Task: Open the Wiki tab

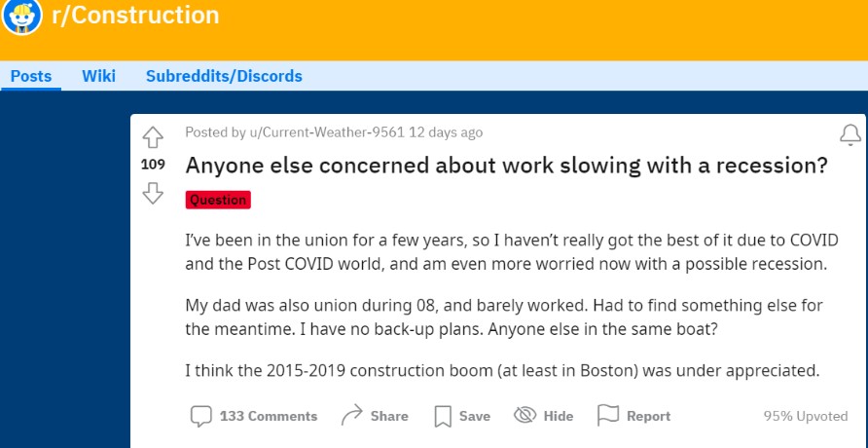Action: (x=98, y=76)
